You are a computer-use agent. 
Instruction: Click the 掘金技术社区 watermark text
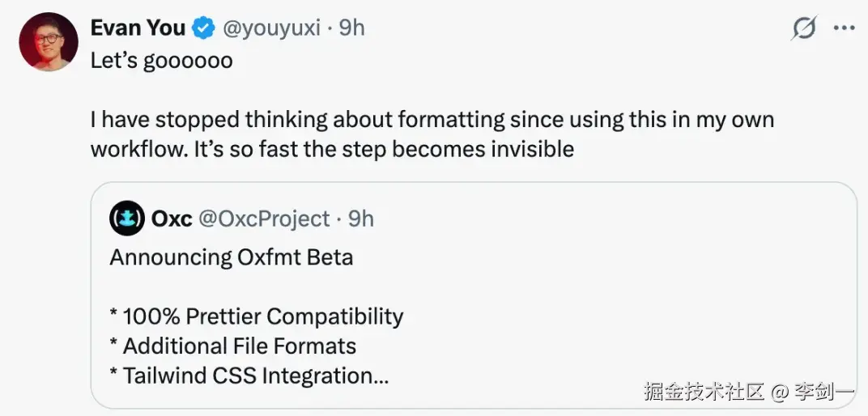point(704,393)
